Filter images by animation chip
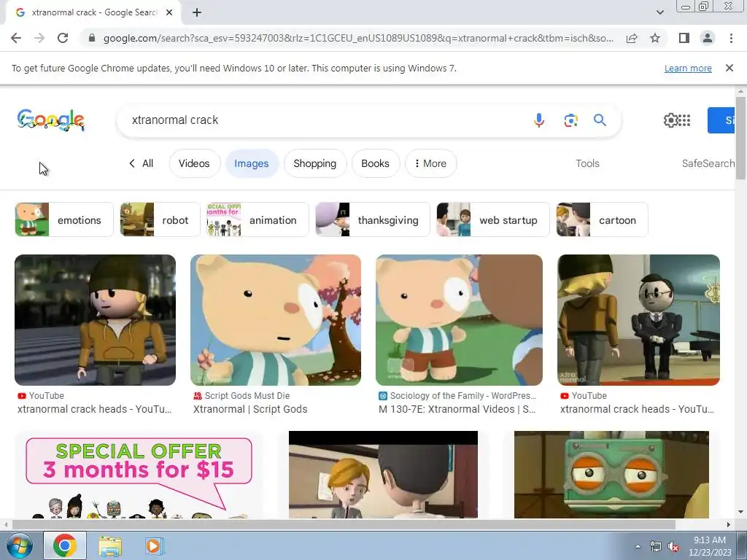The width and height of the screenshot is (747, 560). pos(258,219)
